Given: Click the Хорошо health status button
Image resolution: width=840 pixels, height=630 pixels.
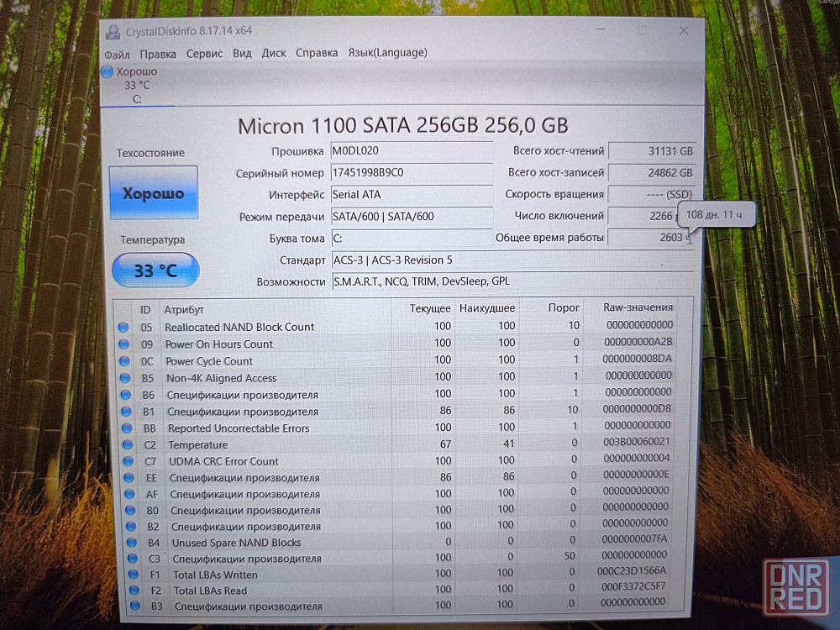Looking at the screenshot, I should (154, 193).
